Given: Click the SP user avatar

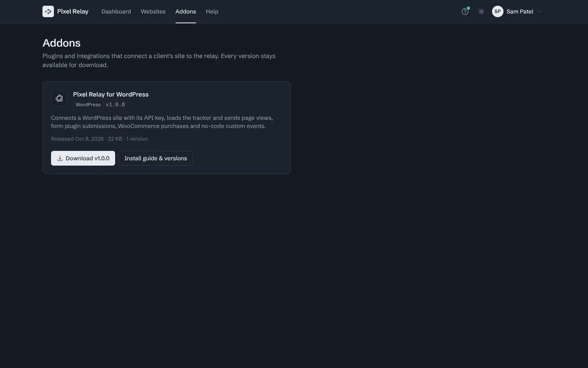Looking at the screenshot, I should [x=497, y=11].
